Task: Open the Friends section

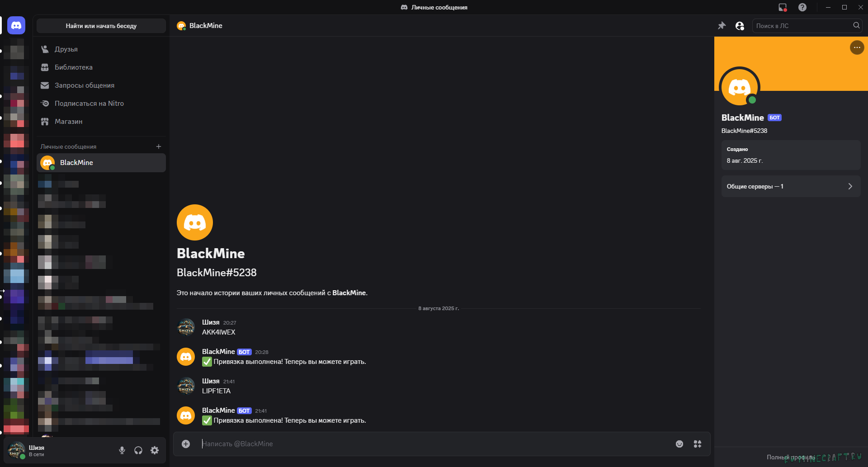Action: coord(101,49)
